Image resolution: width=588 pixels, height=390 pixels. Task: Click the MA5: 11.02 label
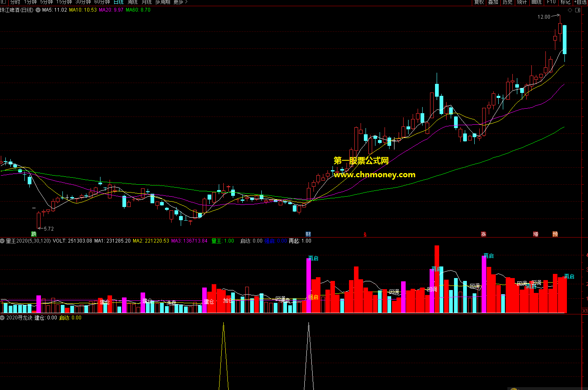point(55,10)
